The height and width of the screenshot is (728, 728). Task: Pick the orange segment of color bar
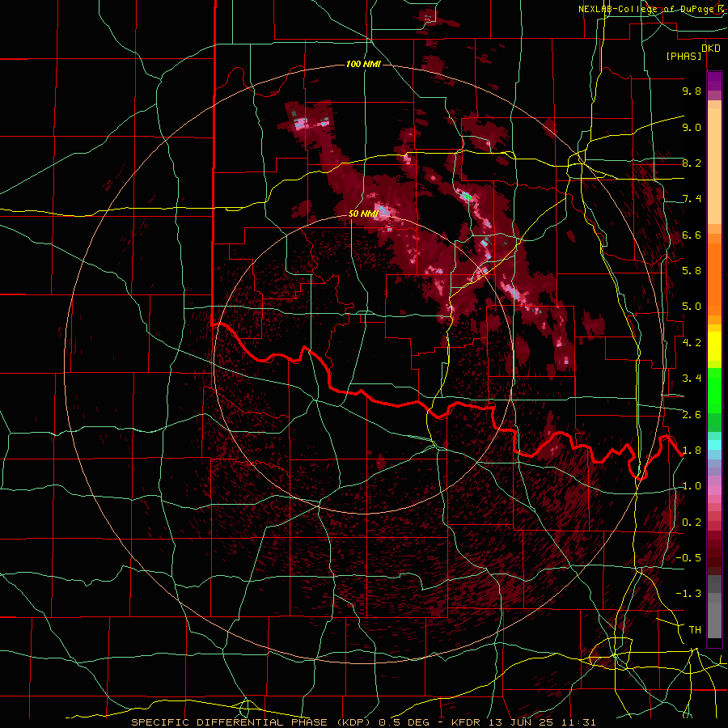point(714,274)
